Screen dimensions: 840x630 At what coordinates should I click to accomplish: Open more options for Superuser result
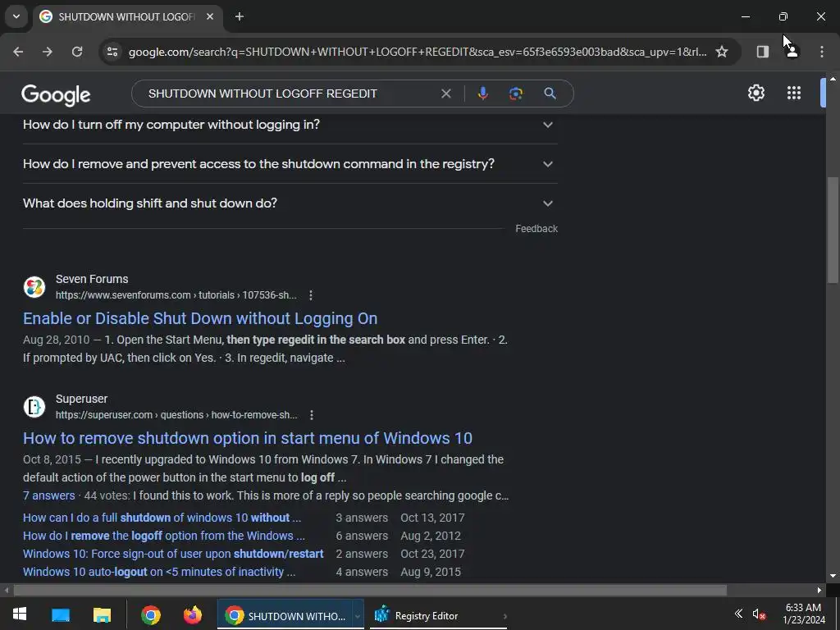pos(311,415)
